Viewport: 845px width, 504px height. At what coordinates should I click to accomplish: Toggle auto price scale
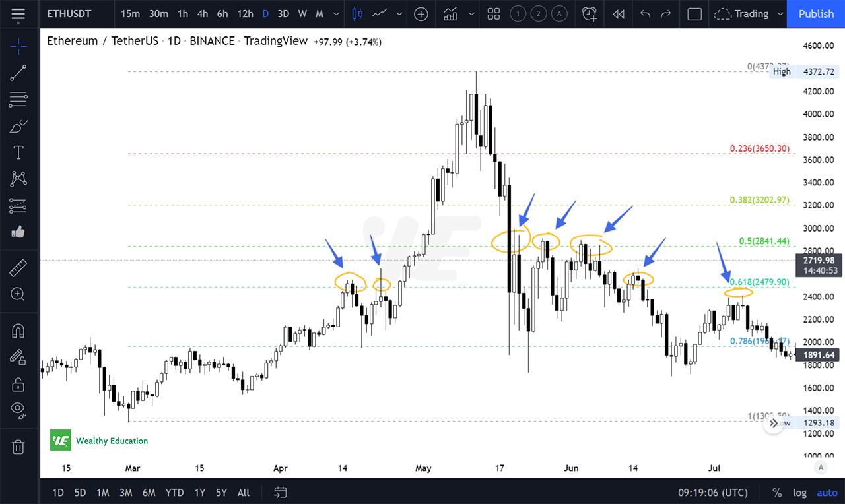[x=827, y=492]
